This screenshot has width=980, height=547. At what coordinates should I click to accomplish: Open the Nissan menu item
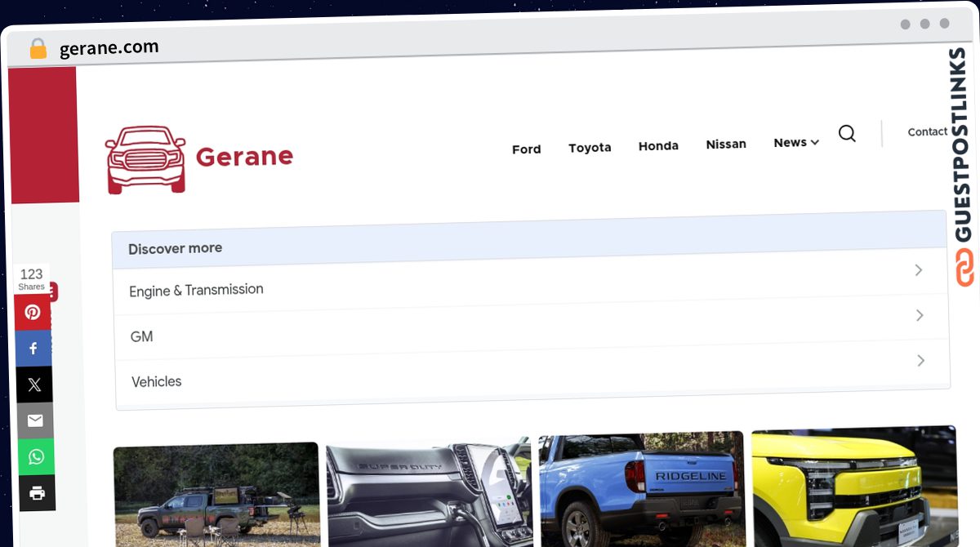[726, 145]
